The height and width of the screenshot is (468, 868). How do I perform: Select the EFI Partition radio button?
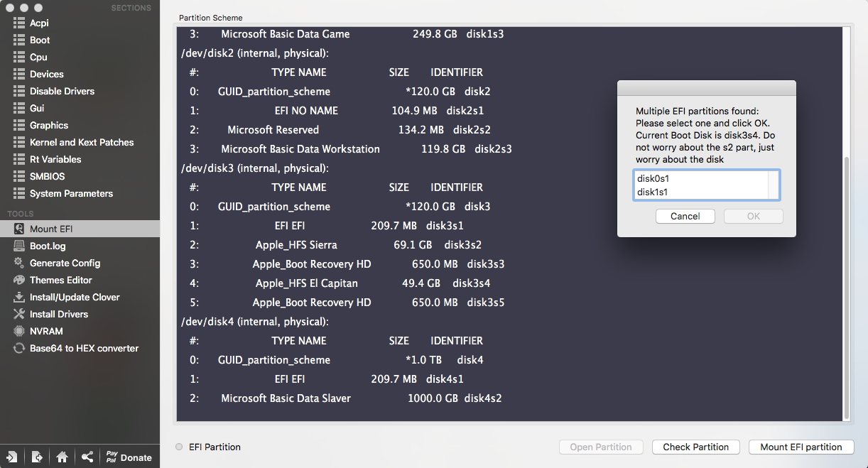[x=179, y=447]
